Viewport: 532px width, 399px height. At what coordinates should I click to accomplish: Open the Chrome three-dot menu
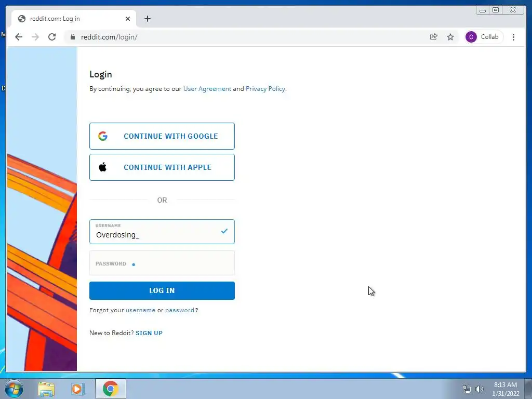513,37
